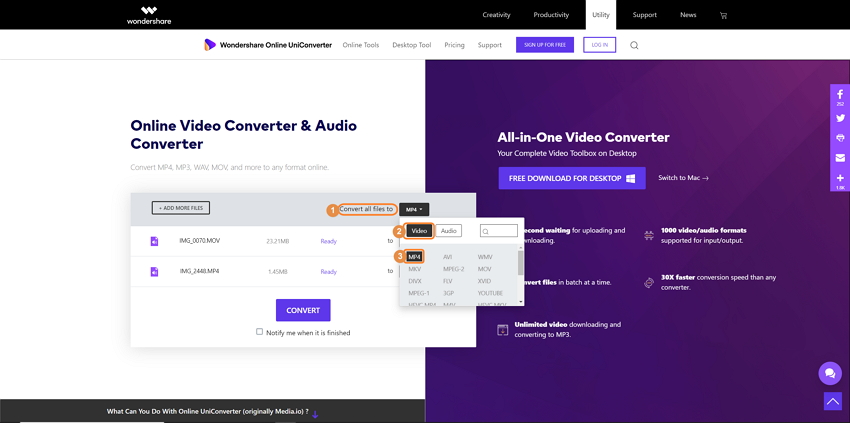Click the IMG_0070.MOV file icon
Viewport: 850px width, 423px height.
[x=154, y=241]
